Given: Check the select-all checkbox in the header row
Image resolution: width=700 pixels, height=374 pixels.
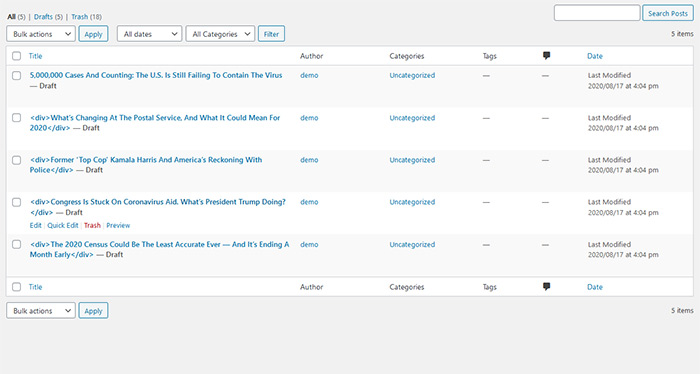Looking at the screenshot, I should (17, 56).
